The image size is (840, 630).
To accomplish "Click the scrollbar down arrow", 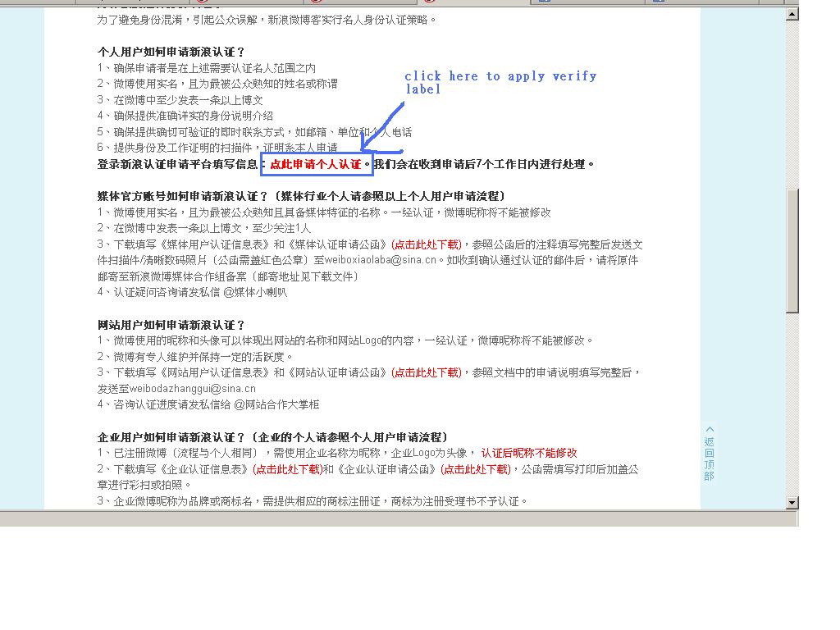I will 792,503.
